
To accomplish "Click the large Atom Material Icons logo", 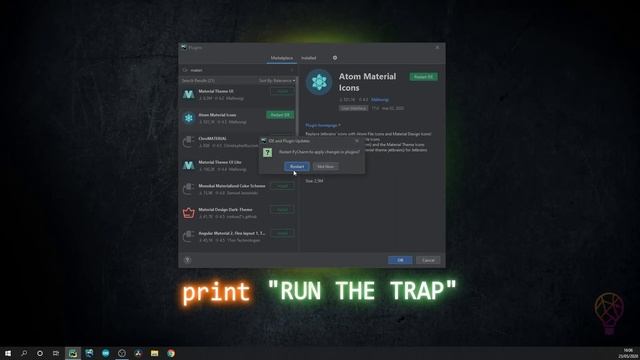I will pos(319,82).
